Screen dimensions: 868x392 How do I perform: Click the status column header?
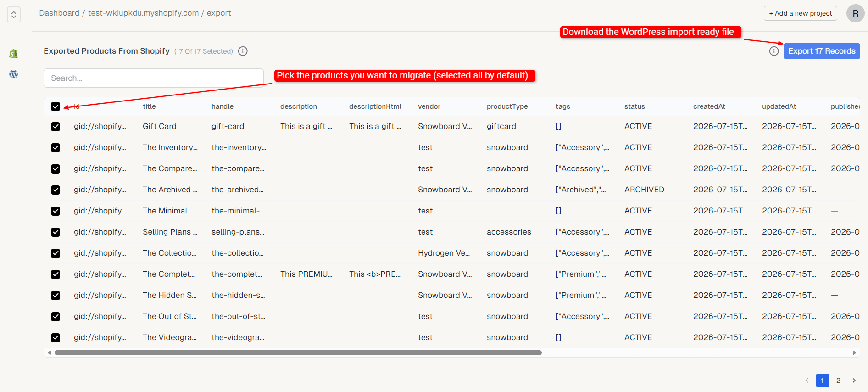pos(634,106)
